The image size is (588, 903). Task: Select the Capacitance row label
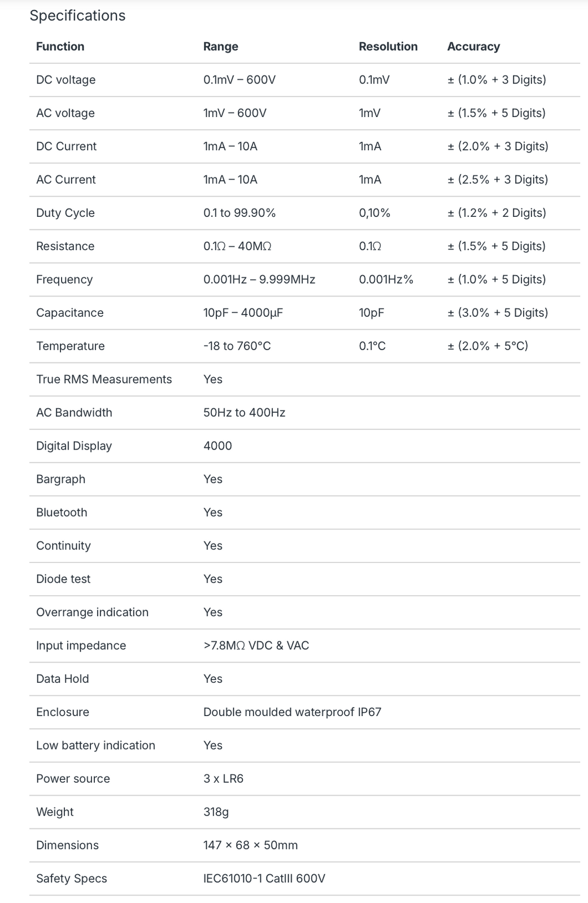coord(69,313)
